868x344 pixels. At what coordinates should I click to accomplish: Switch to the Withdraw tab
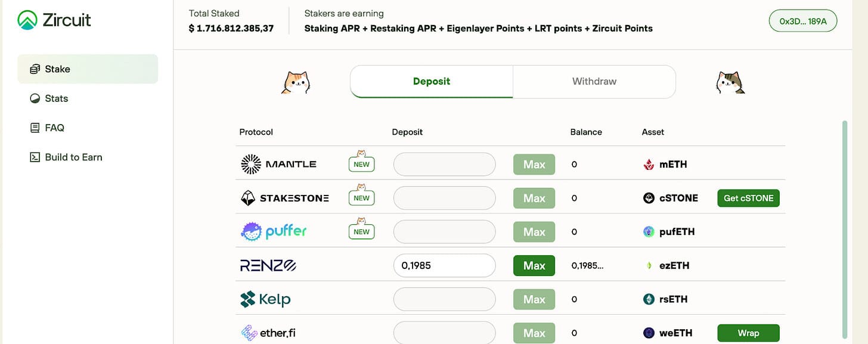594,82
